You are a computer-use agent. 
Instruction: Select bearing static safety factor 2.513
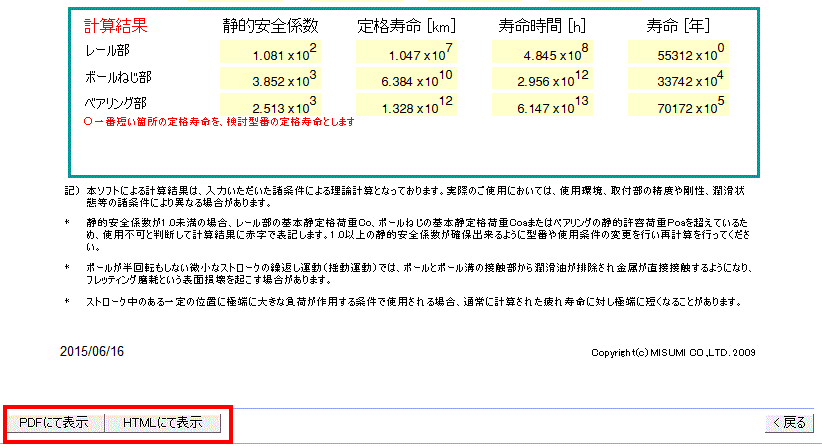pos(270,105)
